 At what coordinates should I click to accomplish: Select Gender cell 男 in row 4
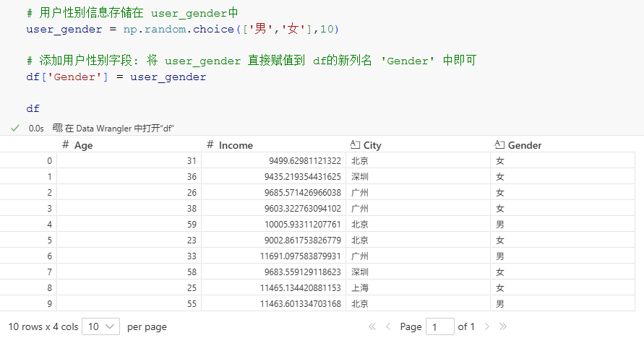coord(562,225)
